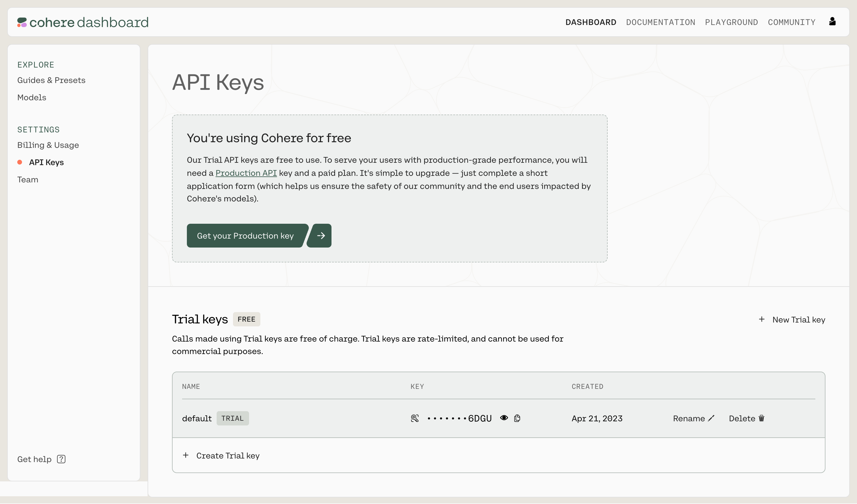
Task: Click the Create Trial key text
Action: (228, 456)
